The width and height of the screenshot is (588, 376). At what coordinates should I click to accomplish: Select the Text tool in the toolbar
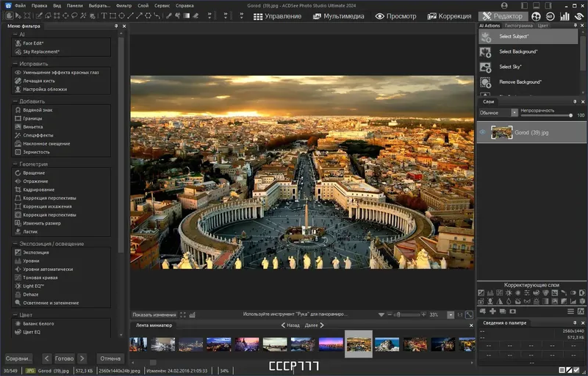103,15
